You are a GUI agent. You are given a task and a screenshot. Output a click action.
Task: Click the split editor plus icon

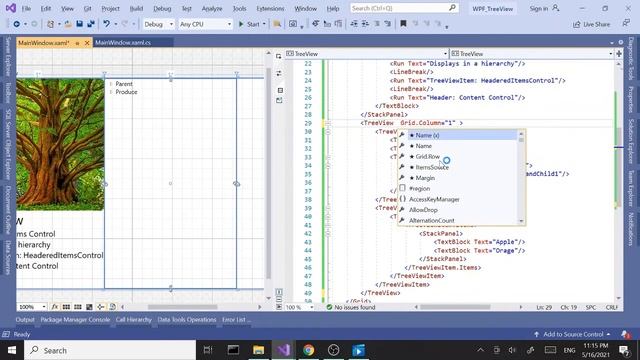click(619, 53)
